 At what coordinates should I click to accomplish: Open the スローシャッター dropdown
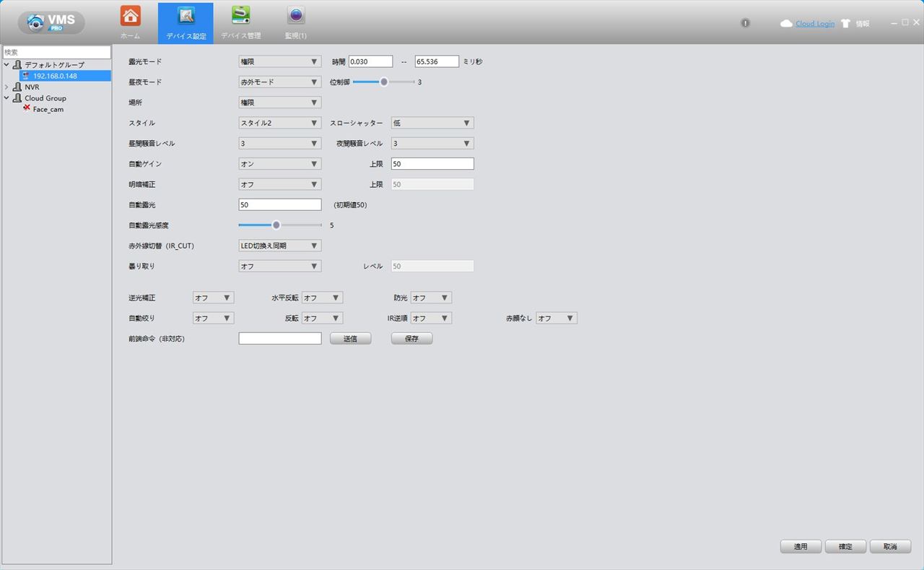(432, 123)
